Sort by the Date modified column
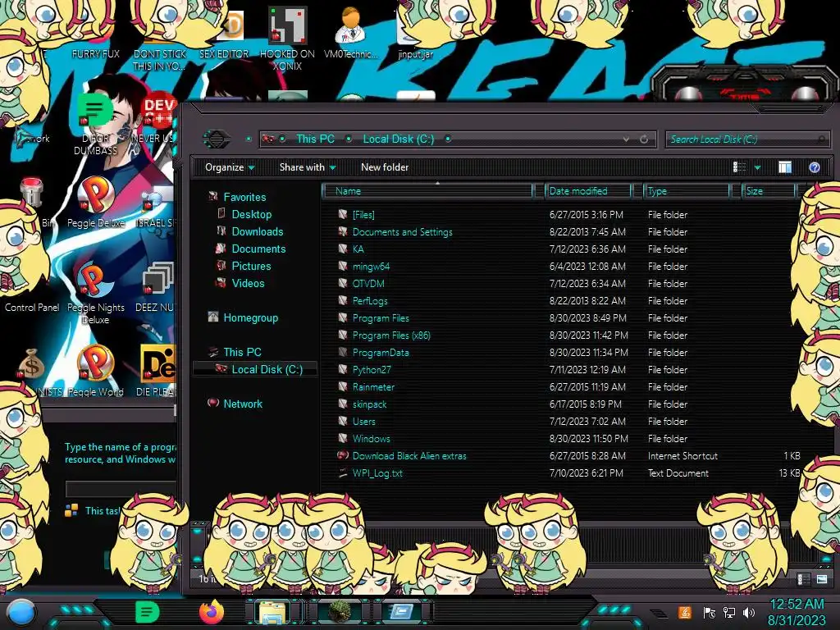Viewport: 840px width, 630px height. (x=588, y=191)
